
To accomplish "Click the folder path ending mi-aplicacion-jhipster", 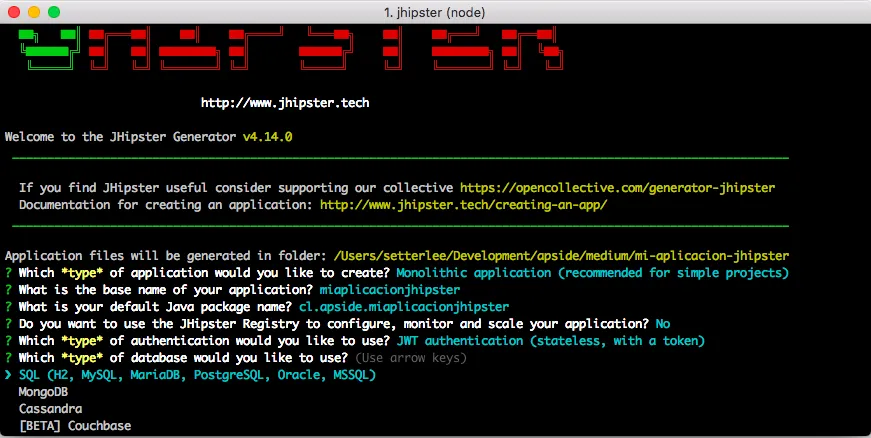I will coord(561,256).
